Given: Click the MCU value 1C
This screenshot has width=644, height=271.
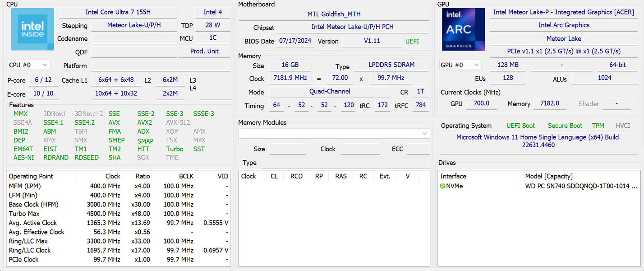Looking at the screenshot, I should coord(213,38).
